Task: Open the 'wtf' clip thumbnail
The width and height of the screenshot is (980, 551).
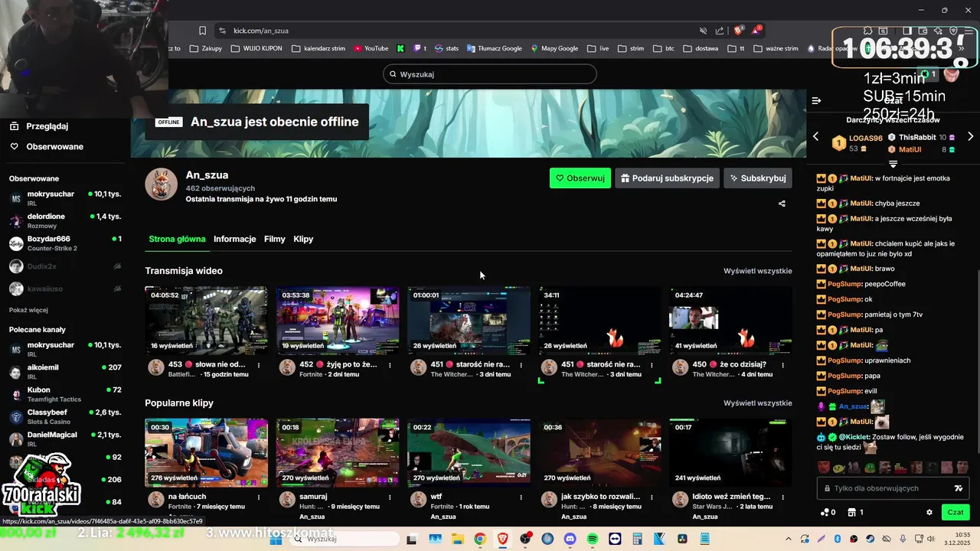Action: pyautogui.click(x=469, y=453)
